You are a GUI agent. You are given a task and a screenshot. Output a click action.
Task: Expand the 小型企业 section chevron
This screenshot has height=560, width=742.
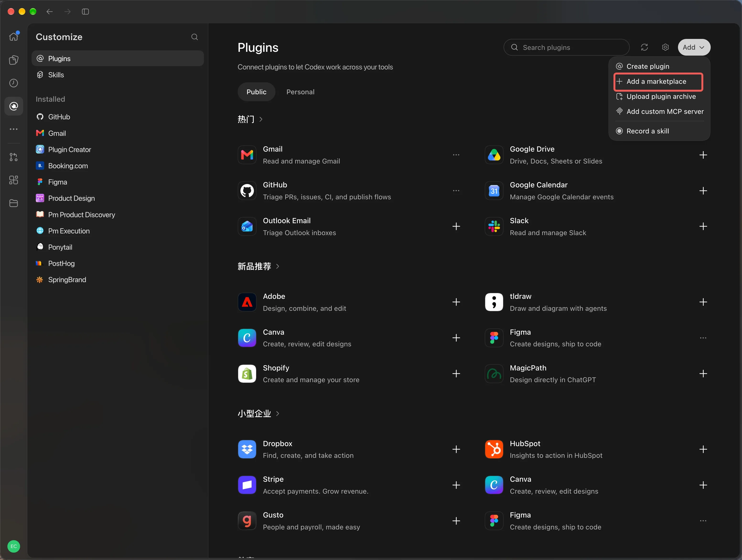click(277, 413)
